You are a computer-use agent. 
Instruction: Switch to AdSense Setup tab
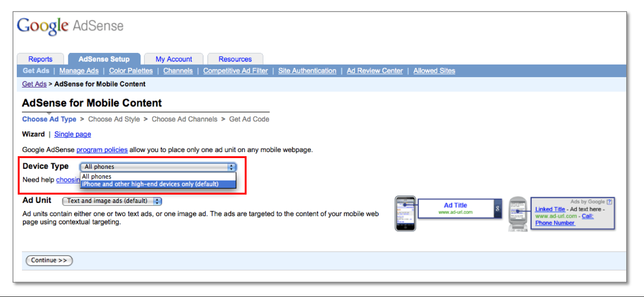tap(104, 59)
